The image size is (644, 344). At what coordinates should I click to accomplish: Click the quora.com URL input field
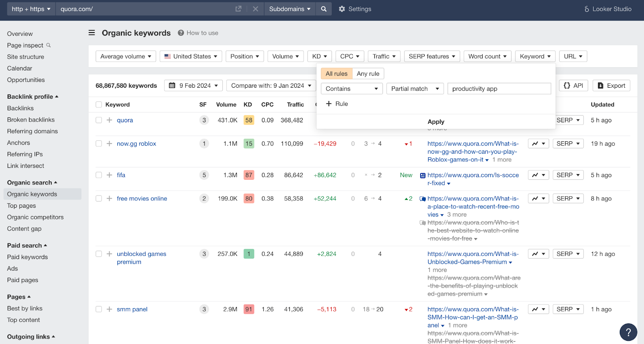coord(145,9)
